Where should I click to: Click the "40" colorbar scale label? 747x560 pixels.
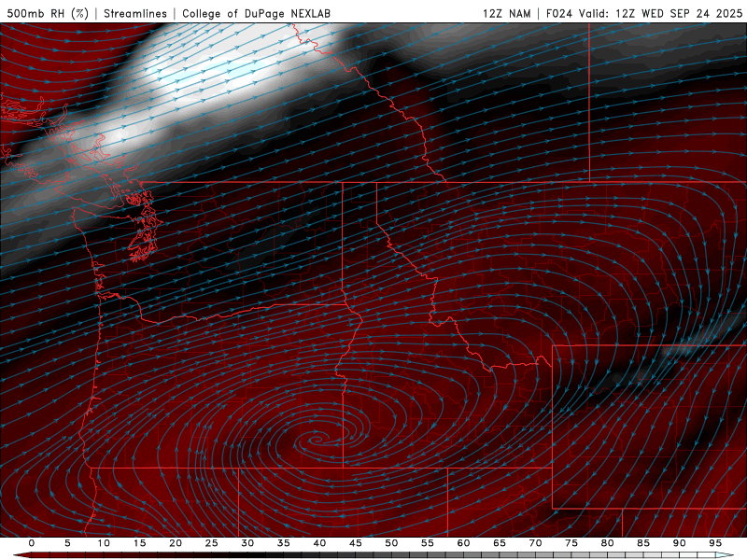(319, 543)
